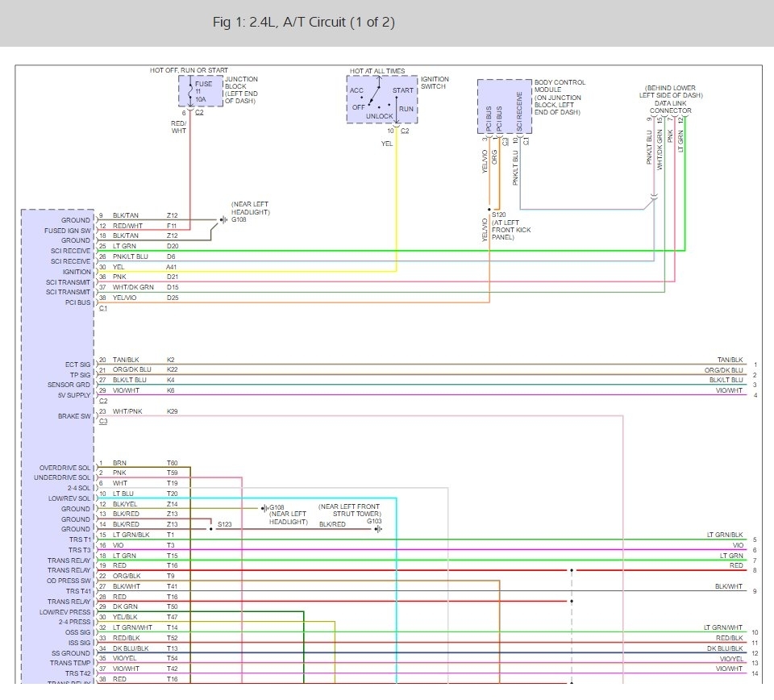Viewport: 774px width, 700px height.
Task: Click the FUSED IGN SW pin label
Action: [x=68, y=231]
